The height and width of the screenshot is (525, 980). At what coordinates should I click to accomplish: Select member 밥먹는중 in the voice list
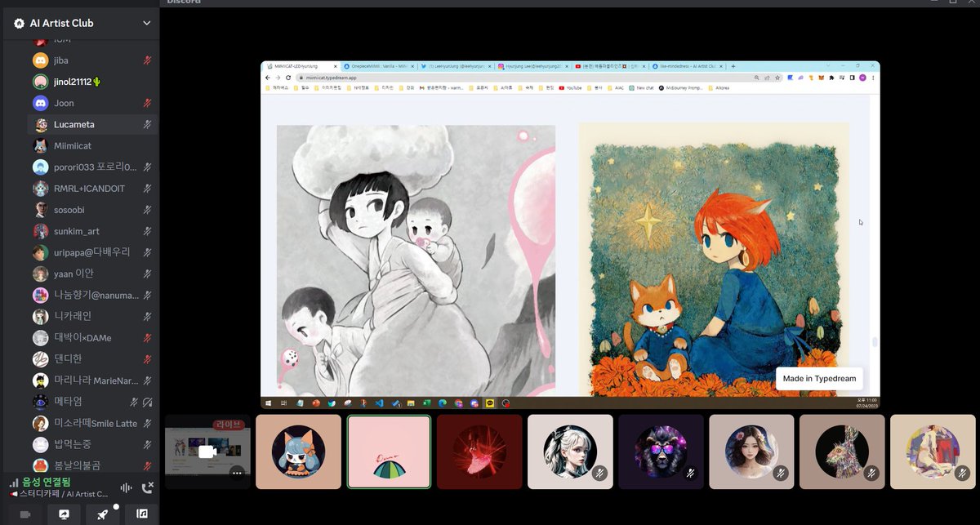click(94, 444)
